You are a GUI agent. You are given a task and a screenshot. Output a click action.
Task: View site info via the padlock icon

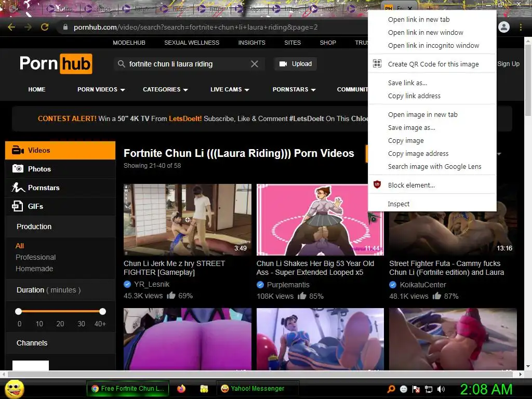click(65, 27)
